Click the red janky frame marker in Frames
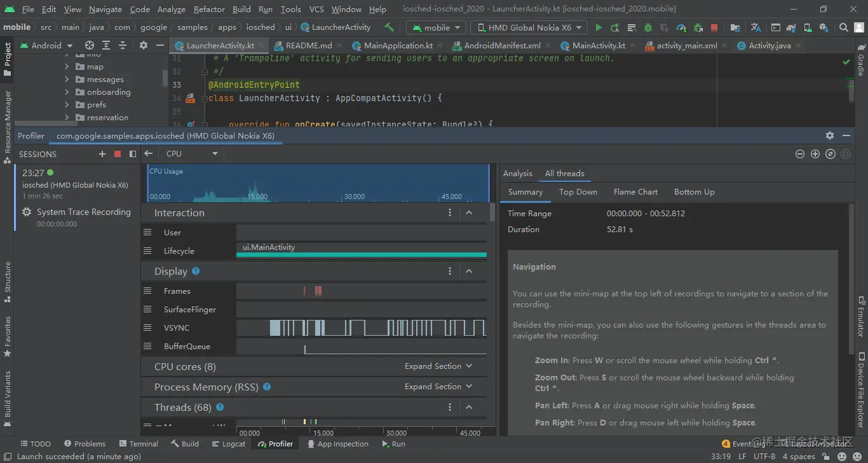868x463 pixels. point(318,291)
